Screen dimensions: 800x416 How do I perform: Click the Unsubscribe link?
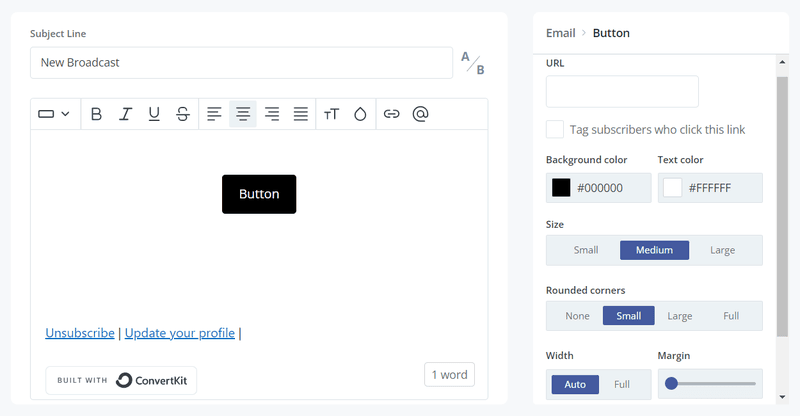(80, 333)
